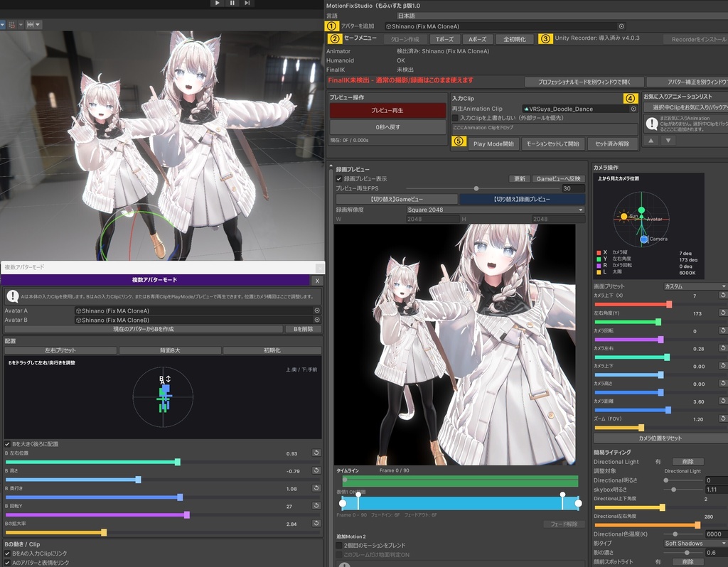Toggle the 2個目のモーションをブレンド checkbox

tap(339, 546)
